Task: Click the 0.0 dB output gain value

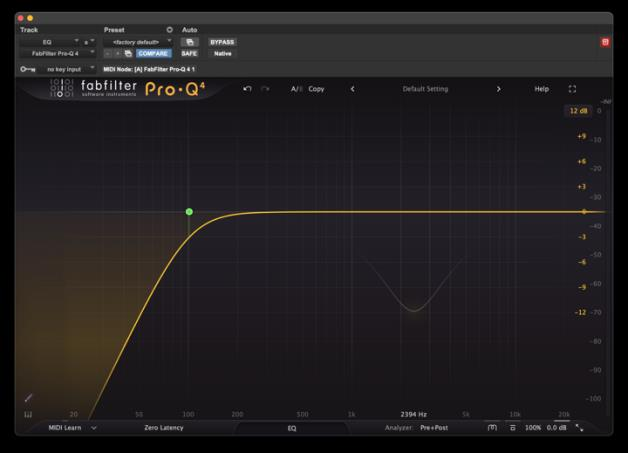Action: (557, 428)
